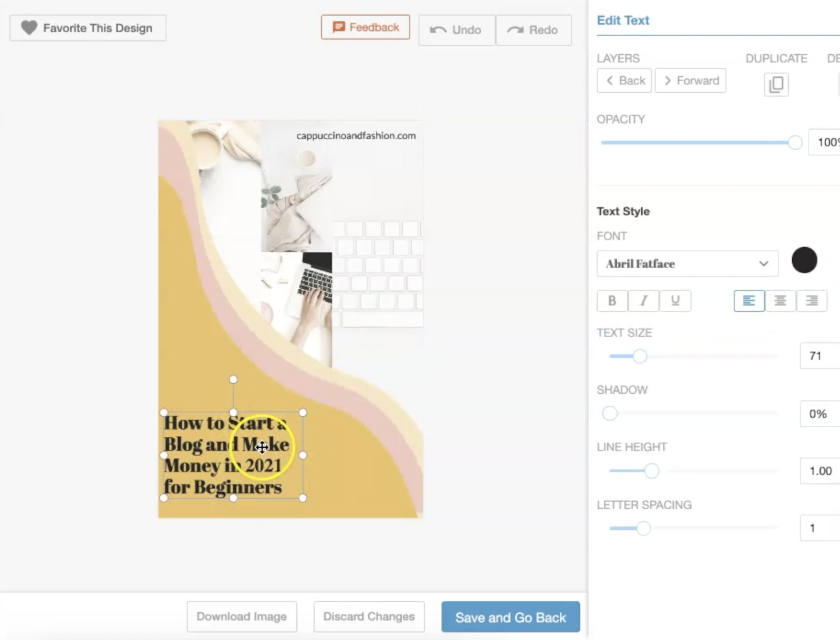Screen dimensions: 840x640
Task: Click the Shadow value field showing 0%
Action: [820, 414]
